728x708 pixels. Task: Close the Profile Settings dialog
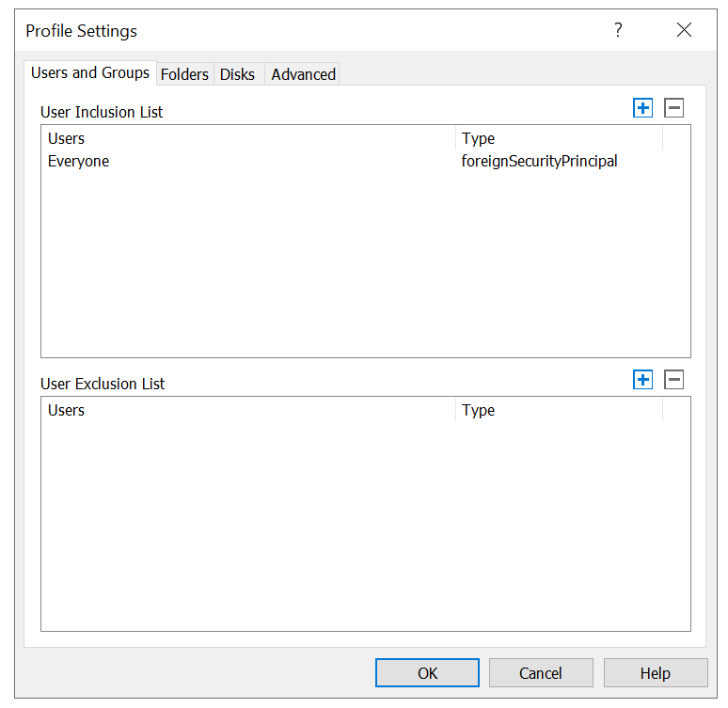pyautogui.click(x=684, y=30)
